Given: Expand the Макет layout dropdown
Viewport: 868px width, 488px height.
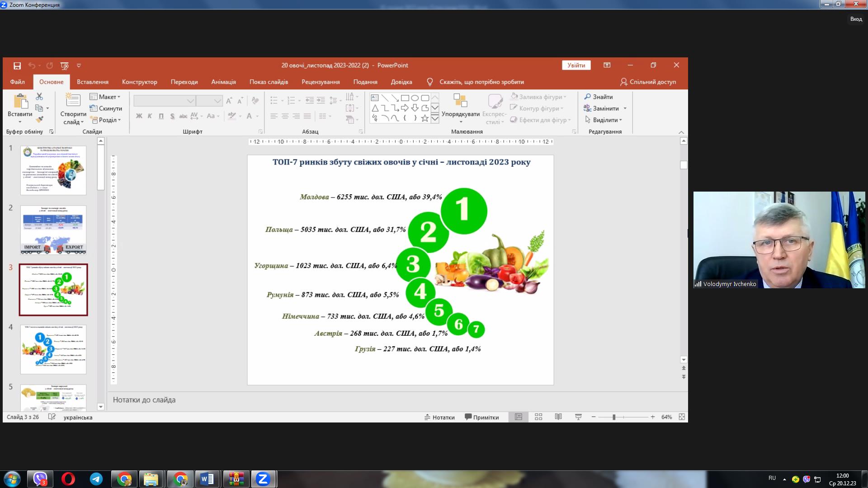Looking at the screenshot, I should pyautogui.click(x=105, y=97).
